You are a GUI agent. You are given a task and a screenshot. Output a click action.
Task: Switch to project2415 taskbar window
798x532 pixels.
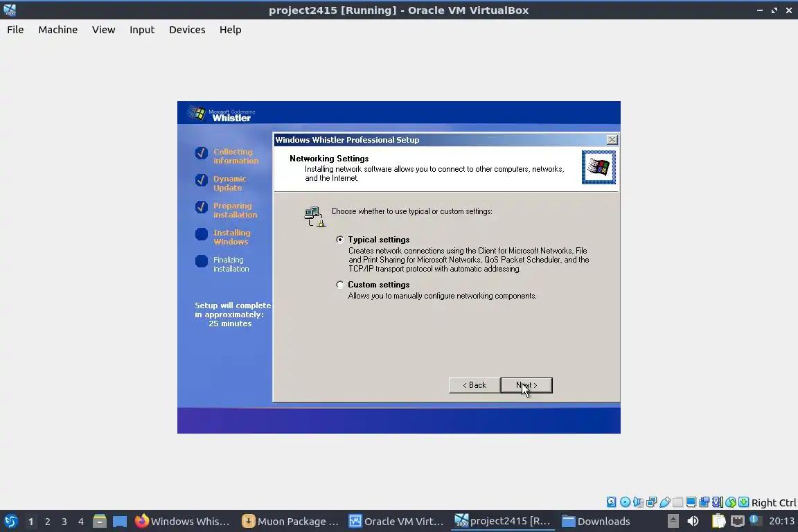point(502,522)
